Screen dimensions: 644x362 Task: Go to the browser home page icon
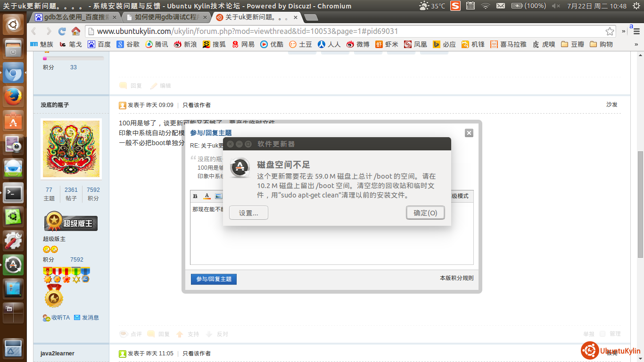(75, 32)
